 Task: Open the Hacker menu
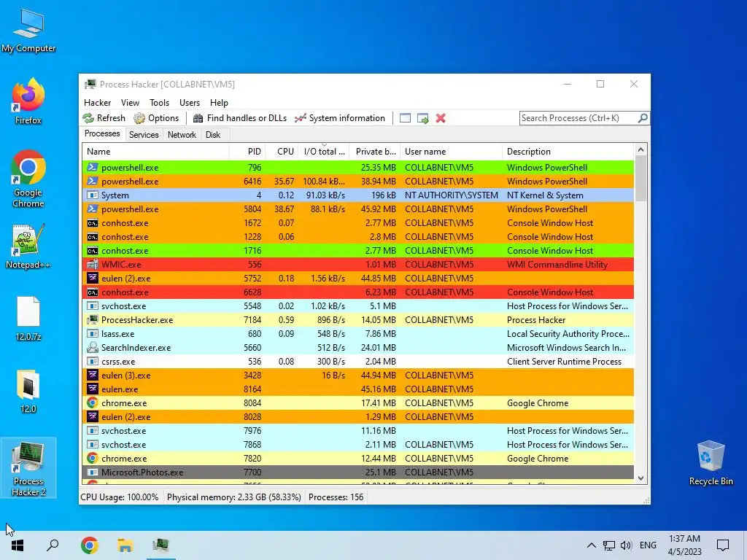[97, 102]
